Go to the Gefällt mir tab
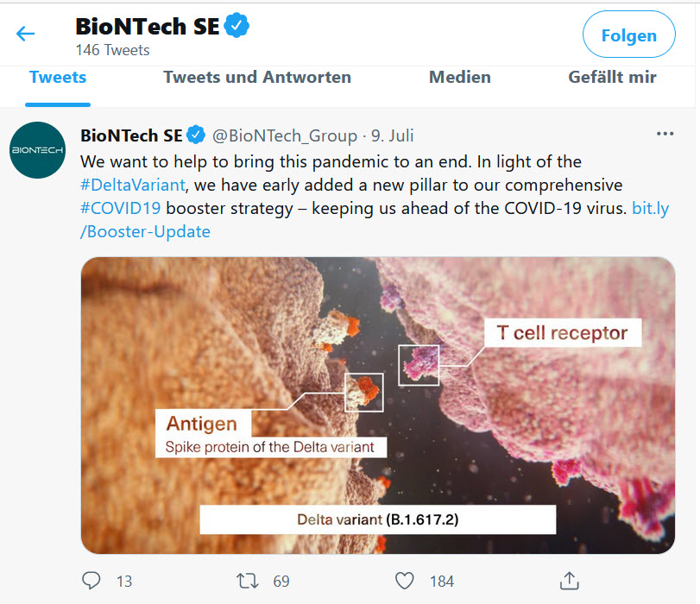This screenshot has height=604, width=700. (x=612, y=77)
